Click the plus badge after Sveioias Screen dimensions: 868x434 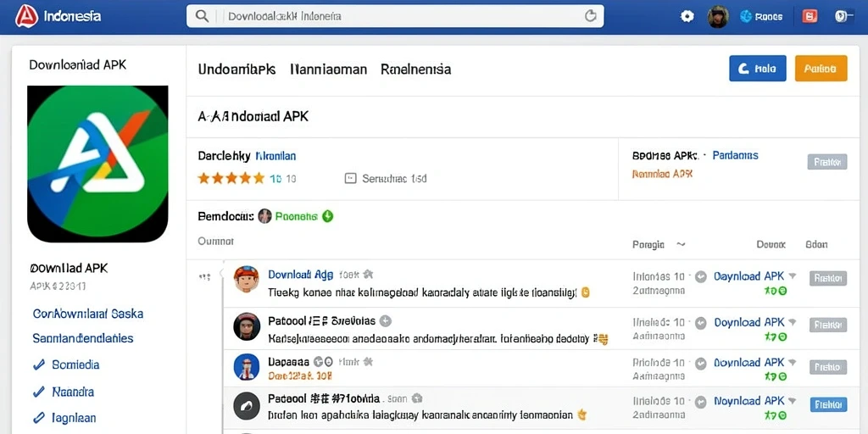click(x=386, y=320)
